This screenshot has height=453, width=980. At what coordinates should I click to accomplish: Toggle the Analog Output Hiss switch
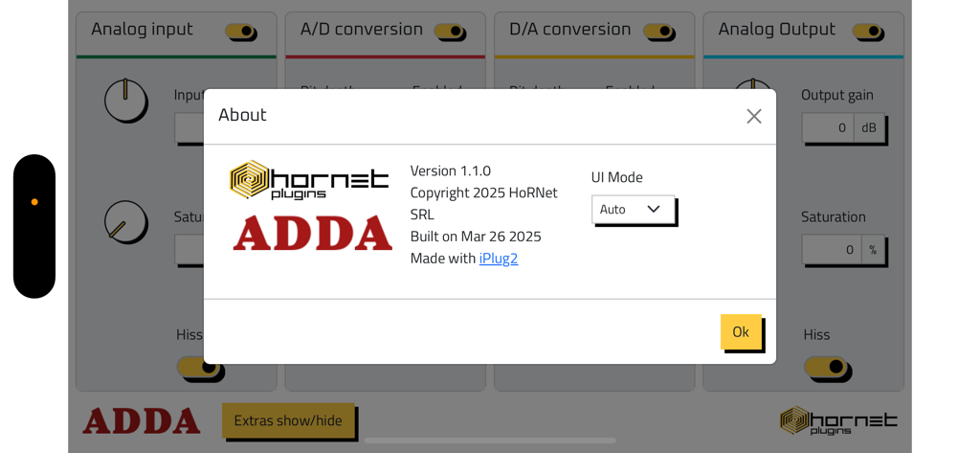tap(826, 367)
